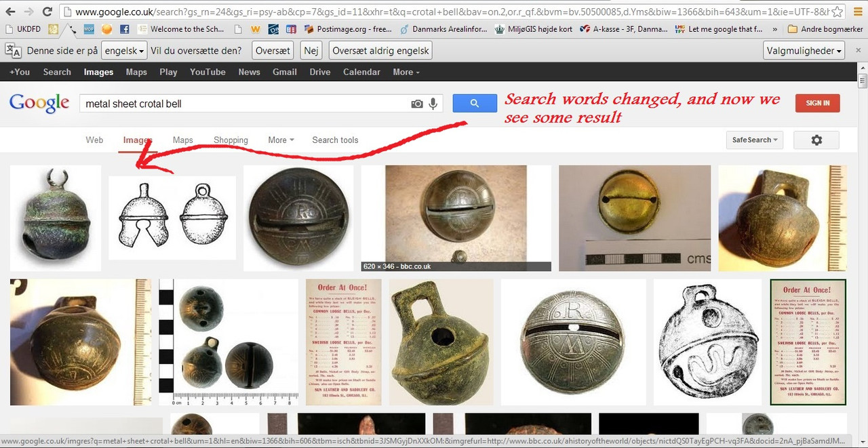
Task: Click the Google logo
Action: 39,103
